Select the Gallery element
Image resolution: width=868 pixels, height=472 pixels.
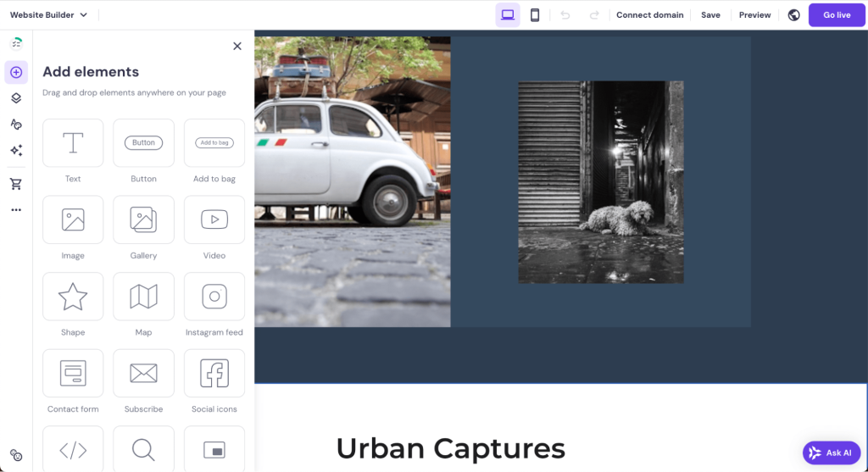pos(143,220)
